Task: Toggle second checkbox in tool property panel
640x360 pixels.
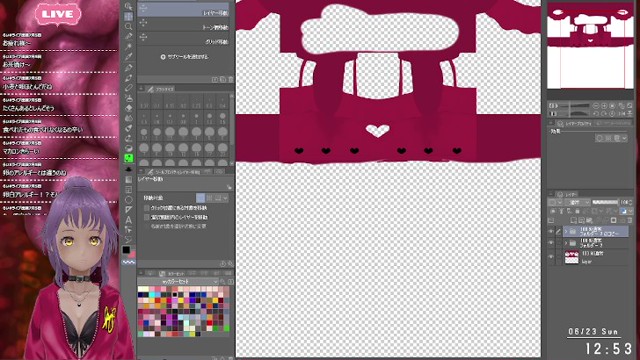Action: 147,217
